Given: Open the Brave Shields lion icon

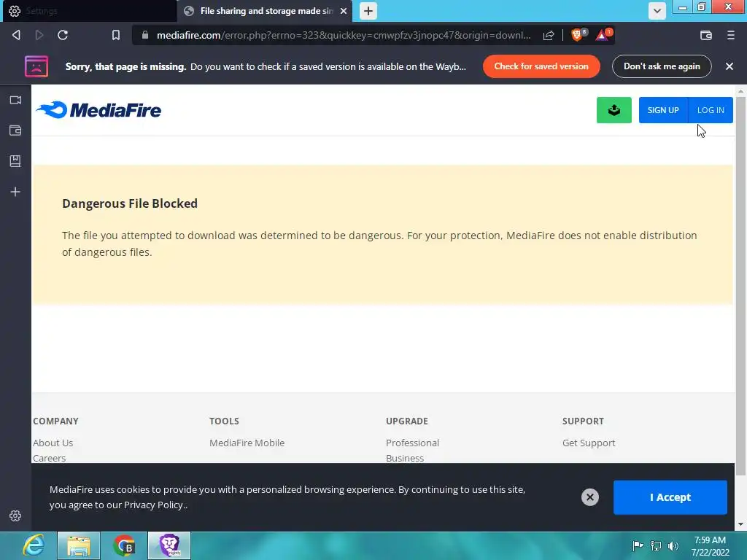Looking at the screenshot, I should click(578, 34).
